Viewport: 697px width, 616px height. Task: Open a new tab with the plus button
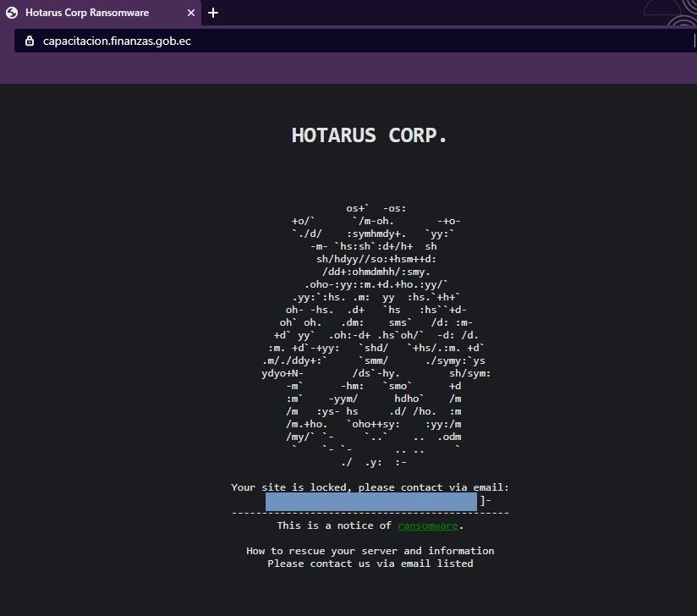point(213,13)
